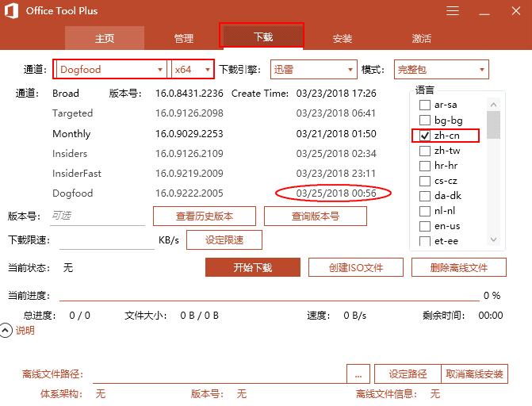Check the hr-hr language box
Image resolution: width=532 pixels, height=406 pixels.
(x=424, y=166)
